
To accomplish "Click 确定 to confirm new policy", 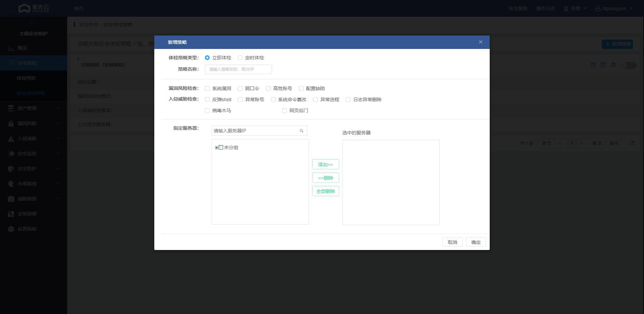I will pyautogui.click(x=476, y=242).
